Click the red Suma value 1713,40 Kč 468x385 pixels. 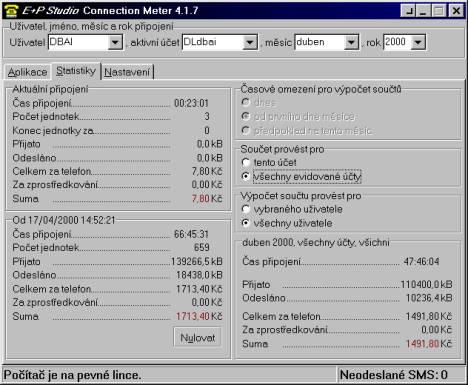pos(199,316)
